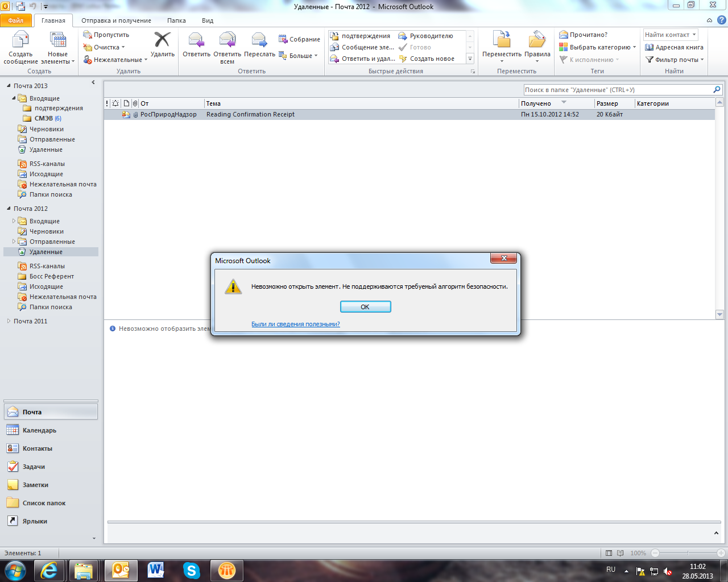Click OK in the error dialog

coord(365,307)
